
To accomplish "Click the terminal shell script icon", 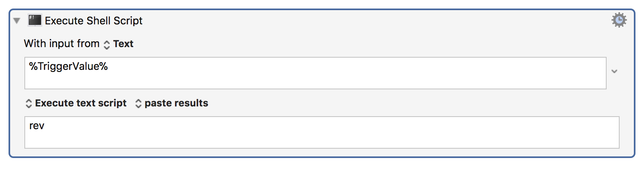I will click(35, 20).
